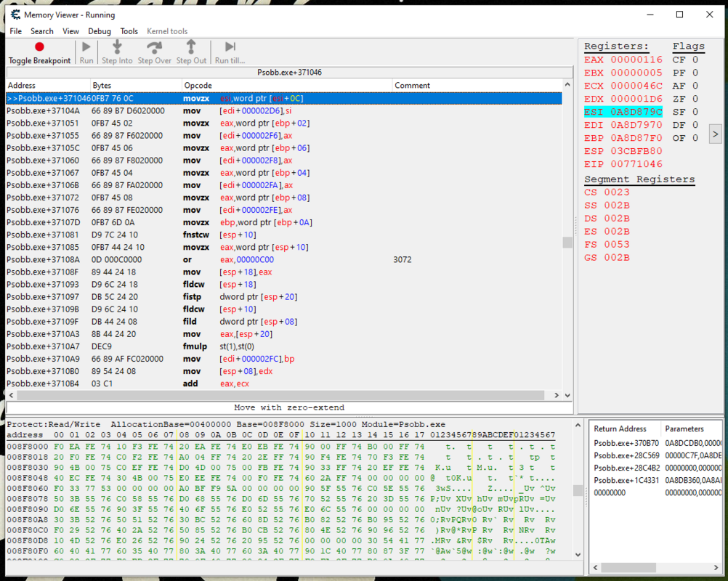Expand the extra registers panel arrow

click(x=715, y=134)
